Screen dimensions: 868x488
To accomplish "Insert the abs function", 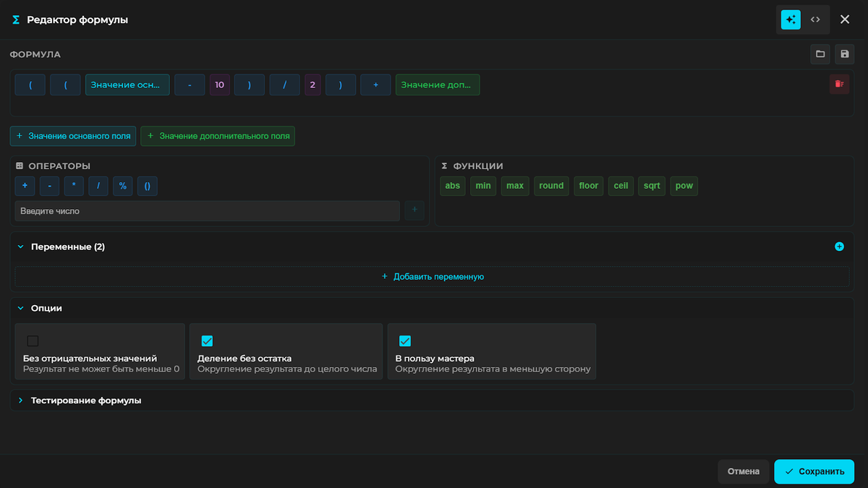I will point(453,186).
